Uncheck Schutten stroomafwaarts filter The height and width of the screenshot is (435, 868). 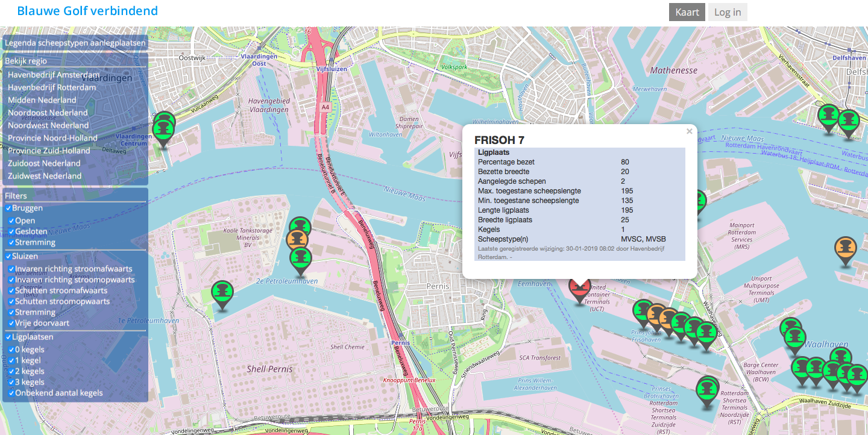coord(11,291)
